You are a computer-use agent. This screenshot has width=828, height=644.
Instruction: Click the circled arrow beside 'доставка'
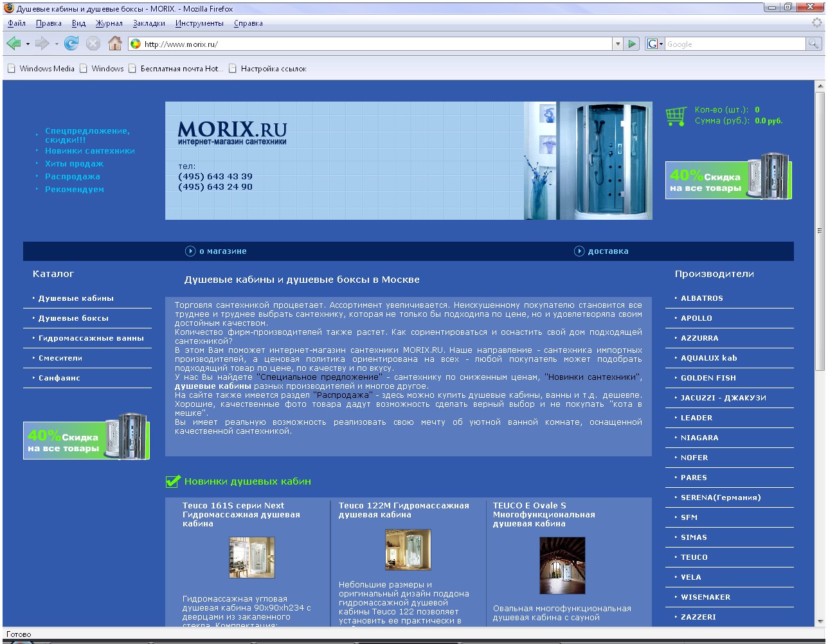pyautogui.click(x=579, y=251)
